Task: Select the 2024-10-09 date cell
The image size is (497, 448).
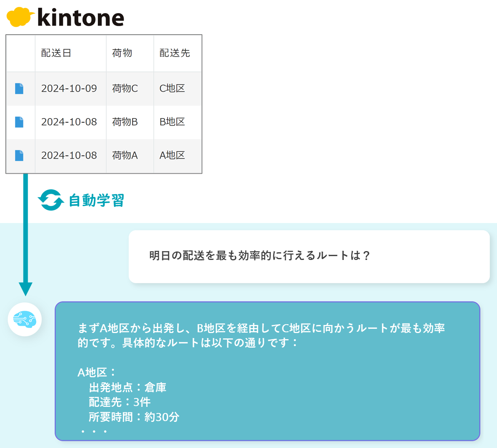Action: coord(69,88)
